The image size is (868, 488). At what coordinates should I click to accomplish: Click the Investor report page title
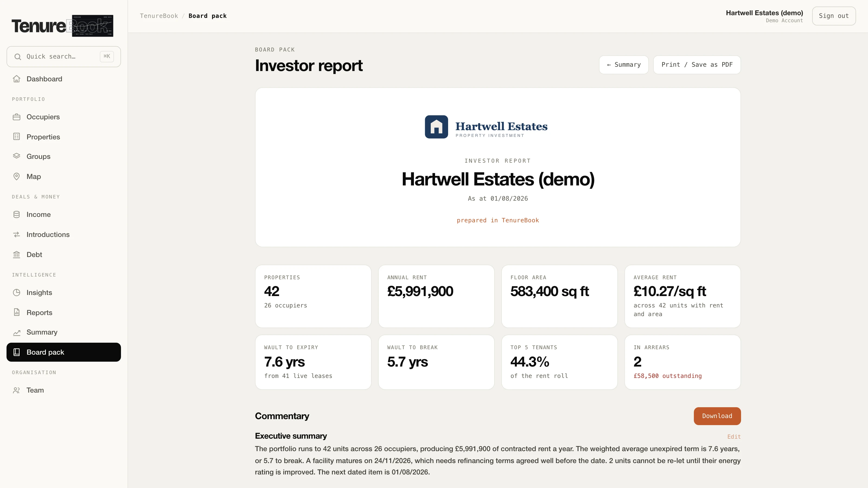pos(309,65)
